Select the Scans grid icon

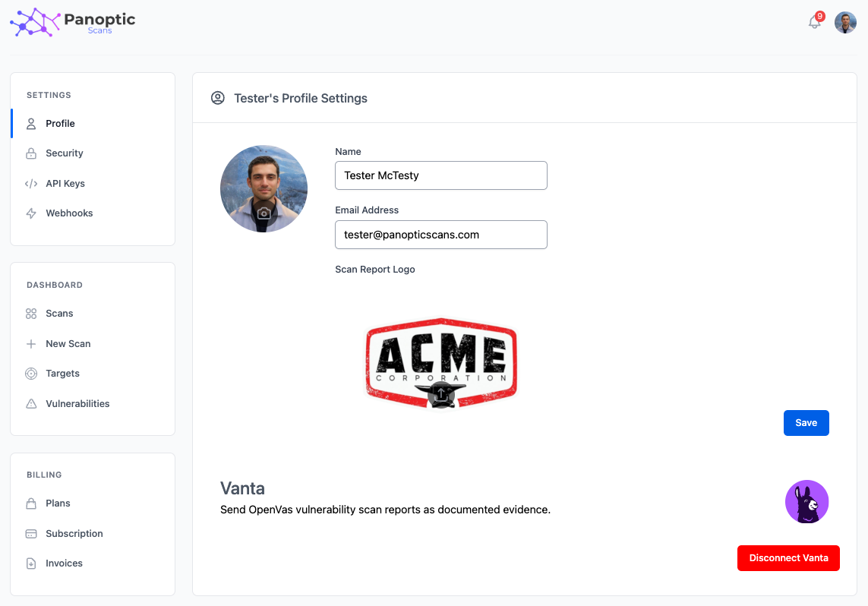[x=31, y=313]
